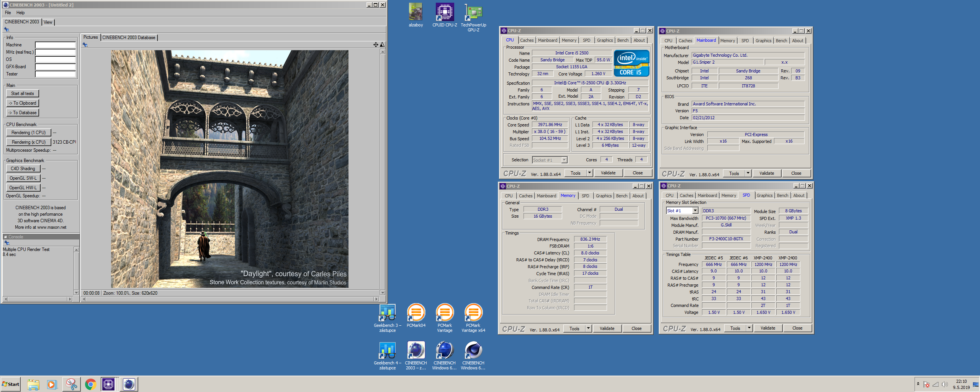This screenshot has width=980, height=392.
Task: Open the File menu in CINEBENCH
Action: (x=8, y=13)
